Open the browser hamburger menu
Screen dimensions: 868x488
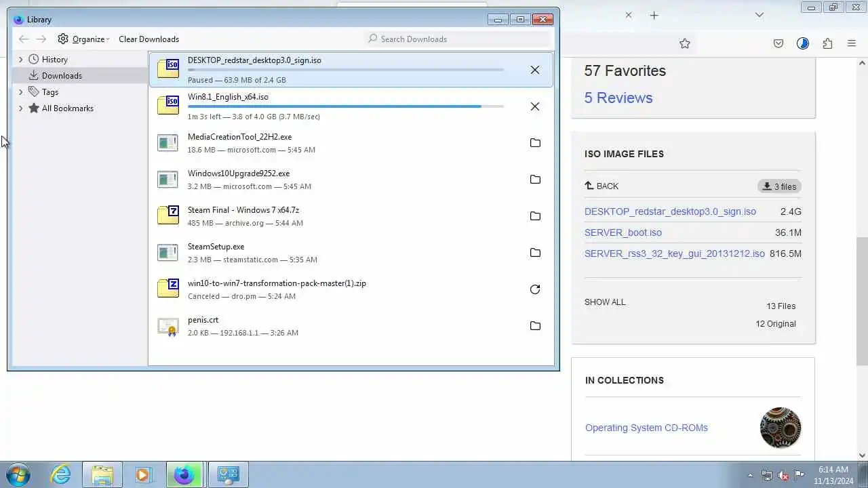point(852,43)
